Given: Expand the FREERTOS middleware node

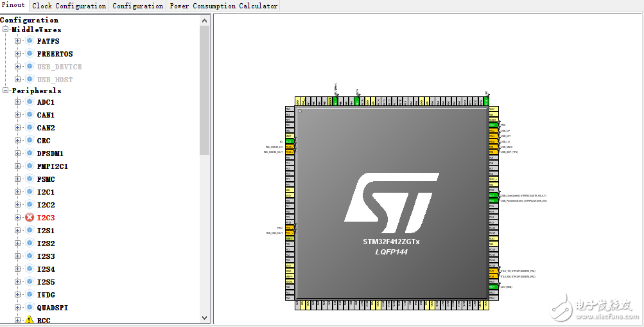Looking at the screenshot, I should pyautogui.click(x=18, y=53).
